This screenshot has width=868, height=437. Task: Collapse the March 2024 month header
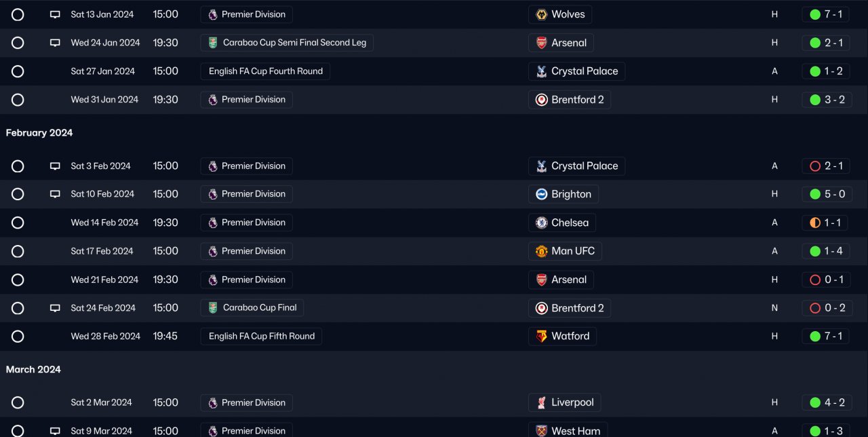coord(33,370)
